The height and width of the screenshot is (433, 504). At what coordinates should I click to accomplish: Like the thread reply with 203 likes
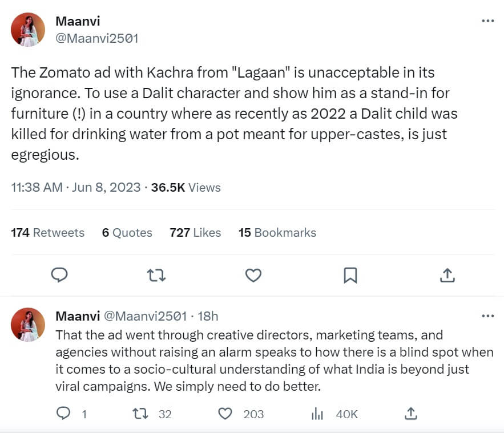tap(226, 414)
